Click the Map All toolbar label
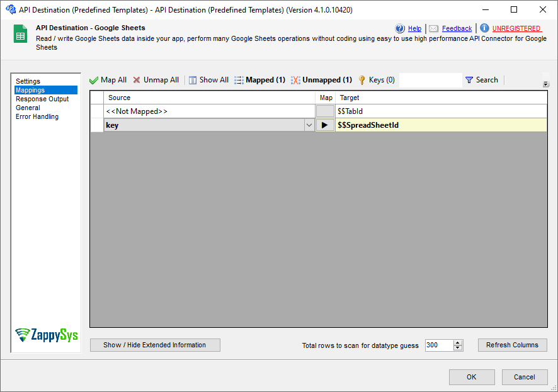 coord(113,80)
